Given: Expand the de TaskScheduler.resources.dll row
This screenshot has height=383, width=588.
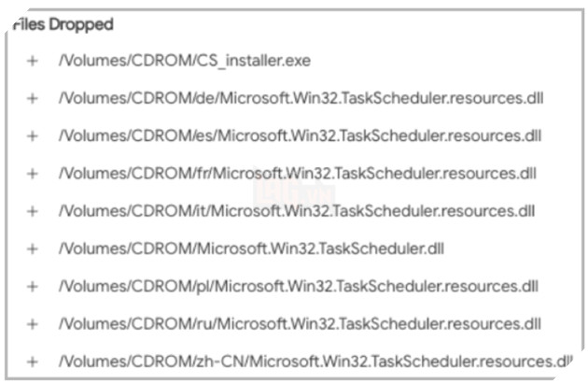Looking at the screenshot, I should (x=33, y=98).
